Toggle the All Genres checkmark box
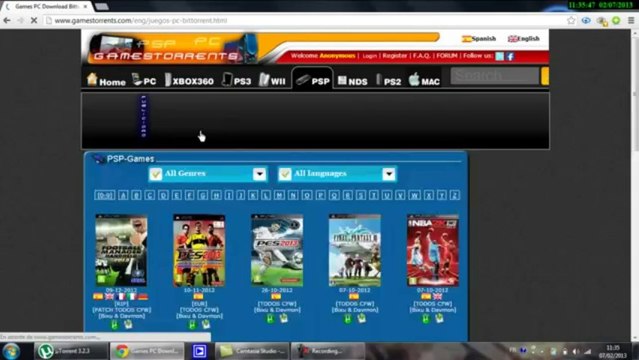 156,174
